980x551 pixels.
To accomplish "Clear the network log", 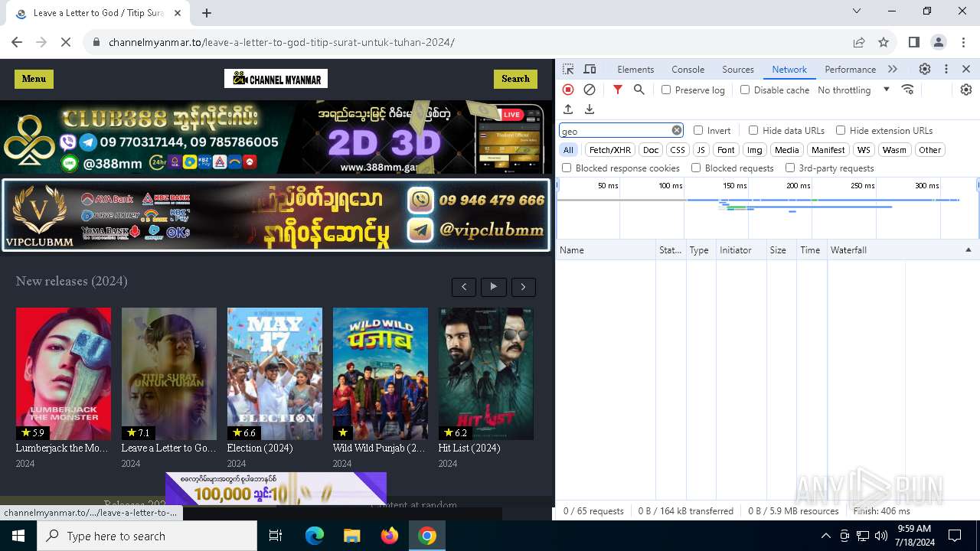I will (590, 90).
